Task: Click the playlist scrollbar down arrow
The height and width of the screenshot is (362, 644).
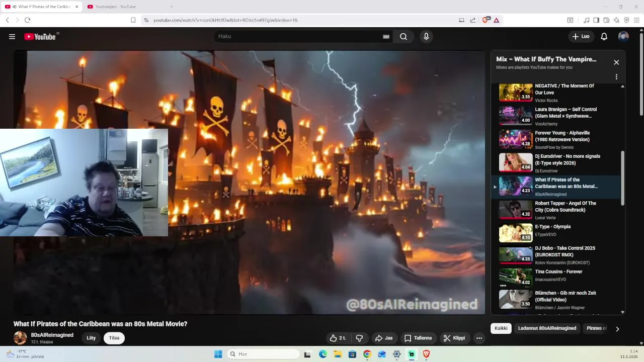Action: 622,312
